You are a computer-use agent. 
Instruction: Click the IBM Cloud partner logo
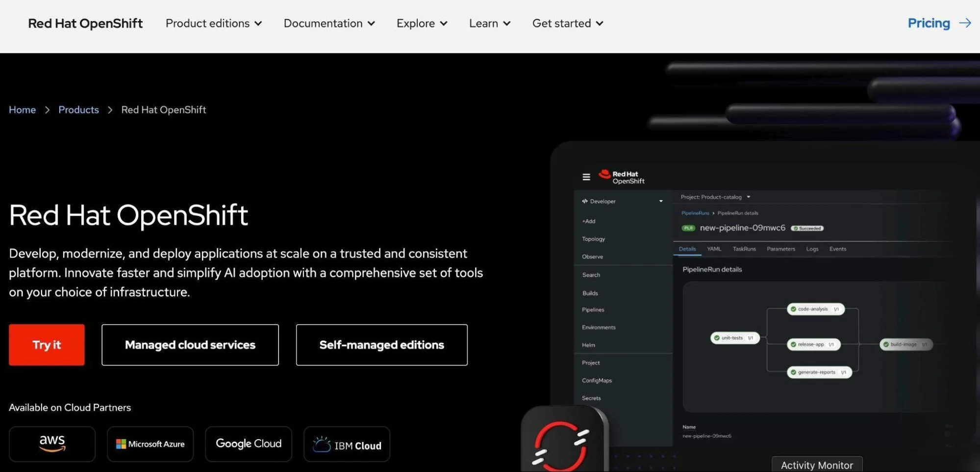347,444
